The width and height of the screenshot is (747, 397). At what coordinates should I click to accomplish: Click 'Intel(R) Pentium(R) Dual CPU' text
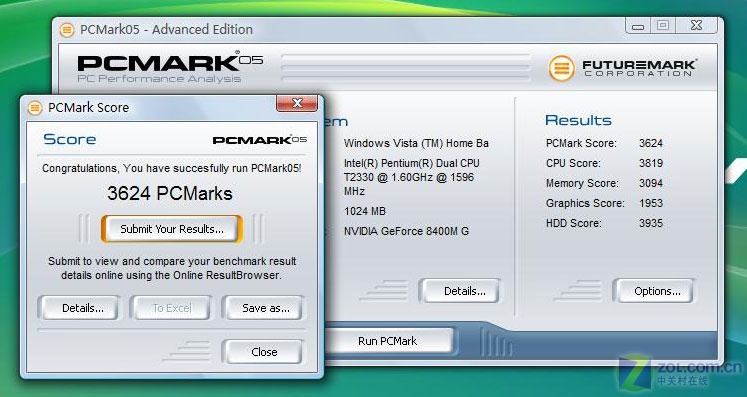(x=412, y=163)
